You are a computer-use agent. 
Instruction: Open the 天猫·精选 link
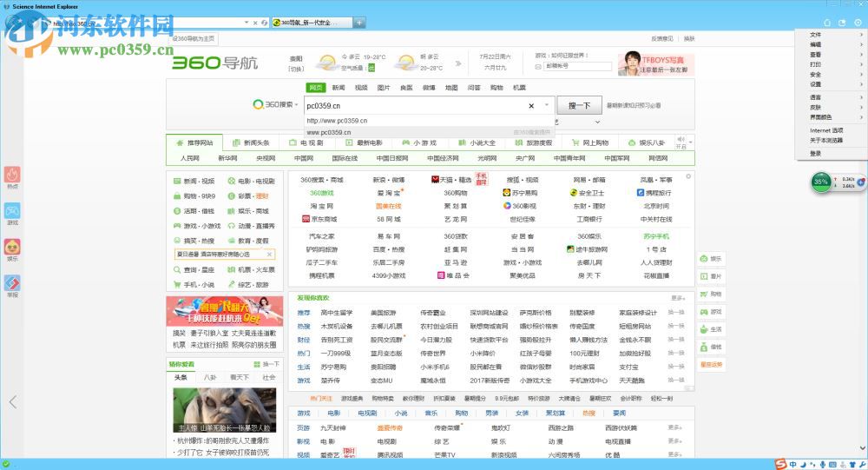451,180
